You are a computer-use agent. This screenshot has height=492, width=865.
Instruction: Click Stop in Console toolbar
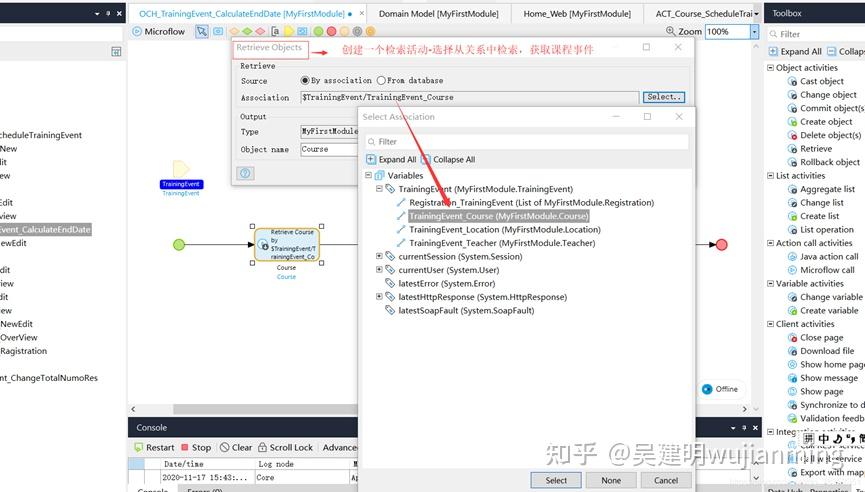[196, 447]
